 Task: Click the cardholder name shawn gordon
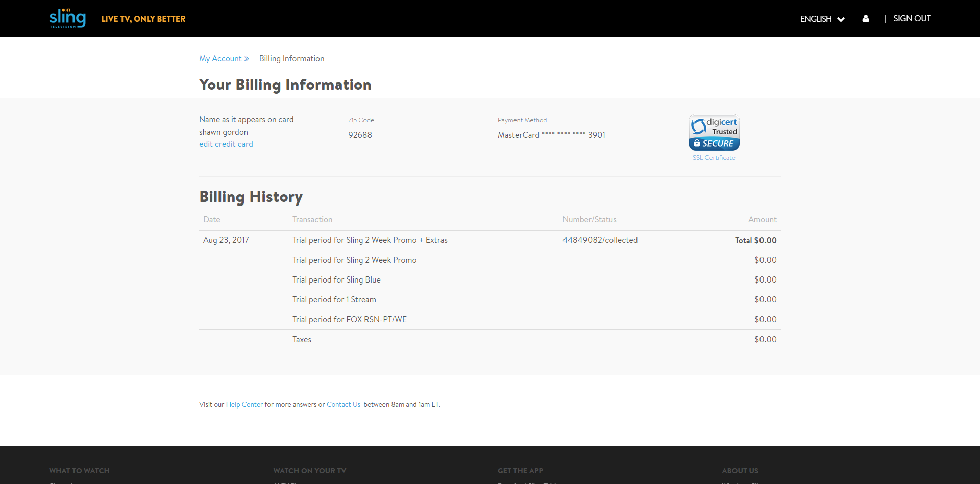click(x=224, y=132)
